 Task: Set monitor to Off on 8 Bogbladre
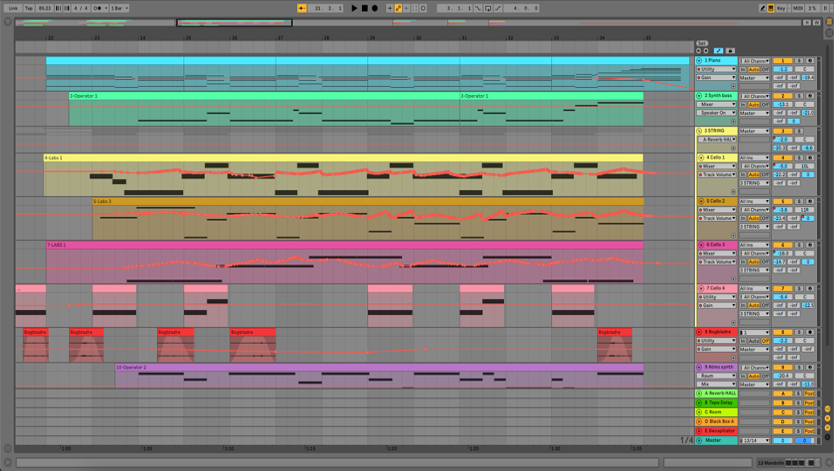pyautogui.click(x=765, y=341)
